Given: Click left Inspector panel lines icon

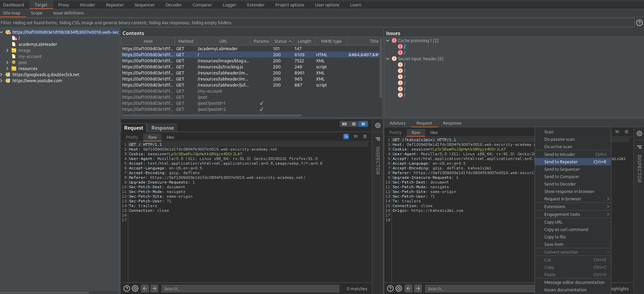Looking at the screenshot, I should pyautogui.click(x=378, y=139).
